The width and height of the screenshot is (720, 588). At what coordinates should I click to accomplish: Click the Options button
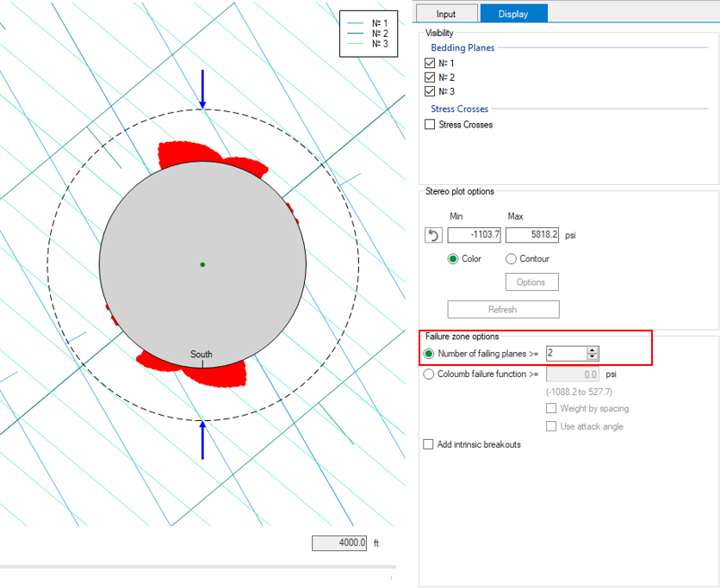(531, 282)
